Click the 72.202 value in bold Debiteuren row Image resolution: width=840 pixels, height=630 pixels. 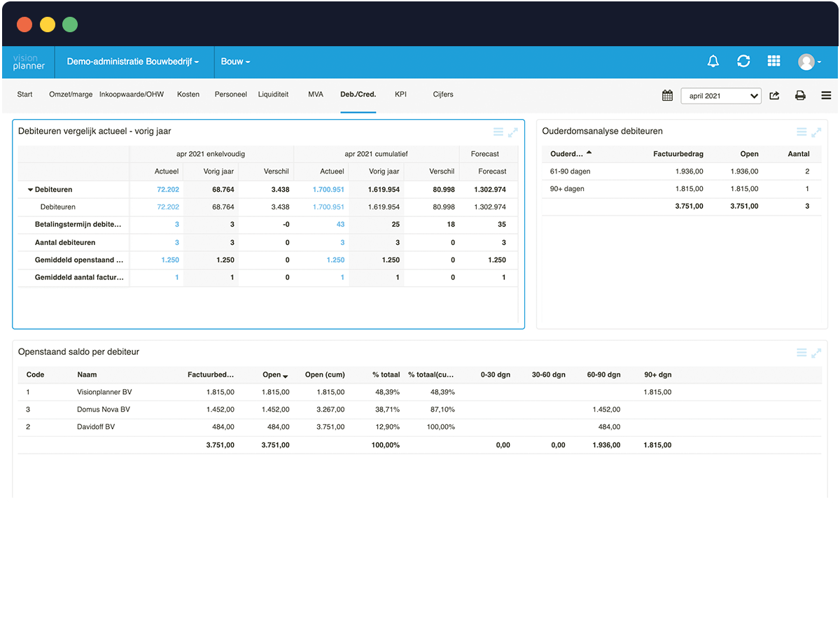[x=168, y=190]
